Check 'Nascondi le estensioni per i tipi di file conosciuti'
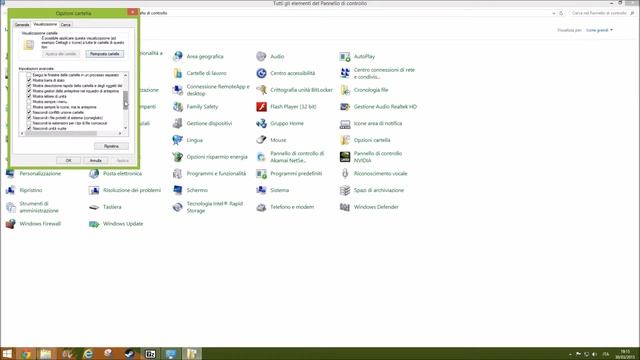640x360 pixels. point(29,123)
